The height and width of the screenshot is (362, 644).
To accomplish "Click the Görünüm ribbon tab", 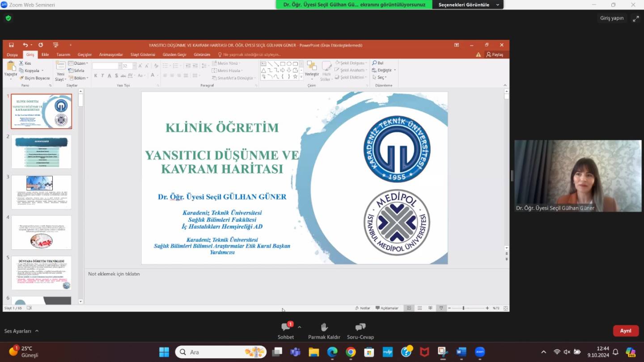I will tap(202, 55).
